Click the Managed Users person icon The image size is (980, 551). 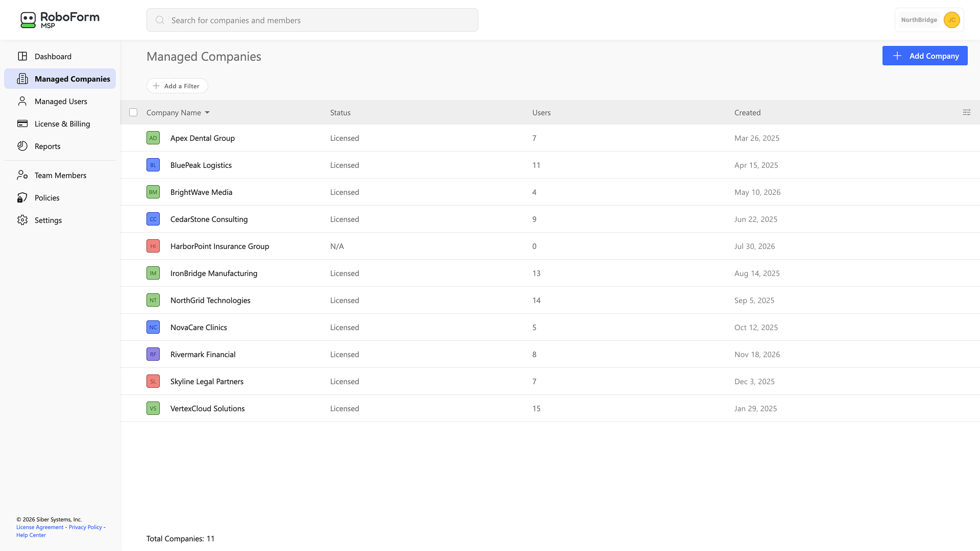[x=22, y=101]
